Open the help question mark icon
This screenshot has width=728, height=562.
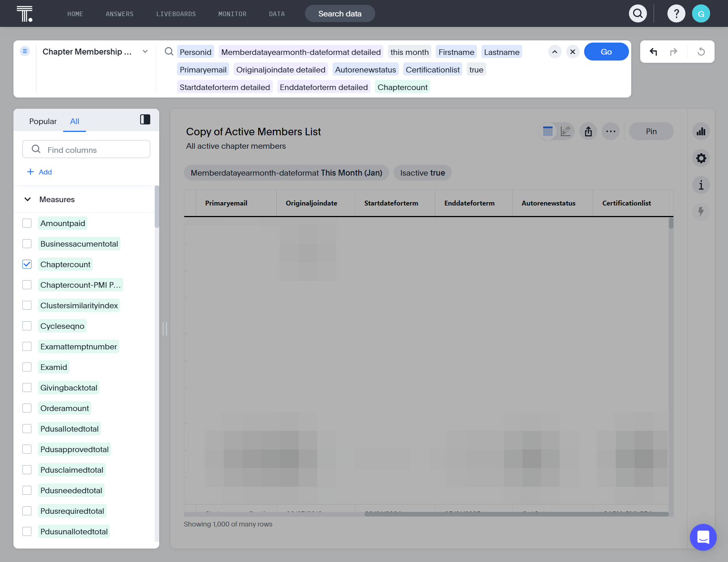676,14
